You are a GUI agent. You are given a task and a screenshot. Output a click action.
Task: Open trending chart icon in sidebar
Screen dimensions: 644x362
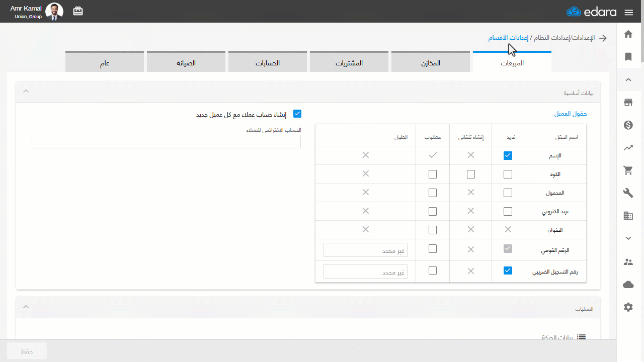point(628,148)
